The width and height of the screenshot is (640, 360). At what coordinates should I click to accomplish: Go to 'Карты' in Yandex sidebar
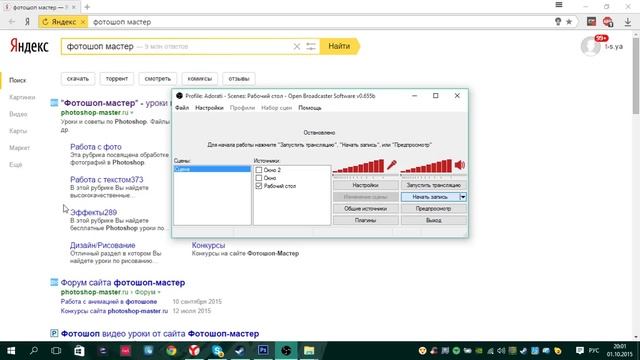click(18, 131)
